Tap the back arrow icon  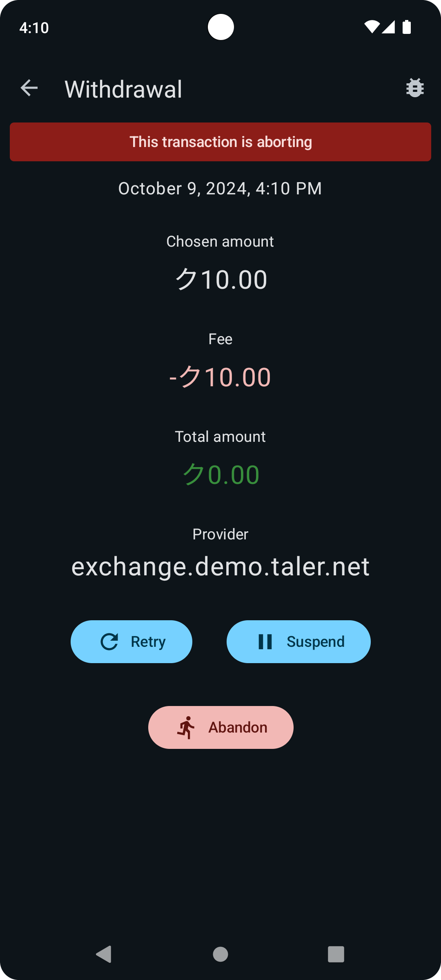pos(29,88)
